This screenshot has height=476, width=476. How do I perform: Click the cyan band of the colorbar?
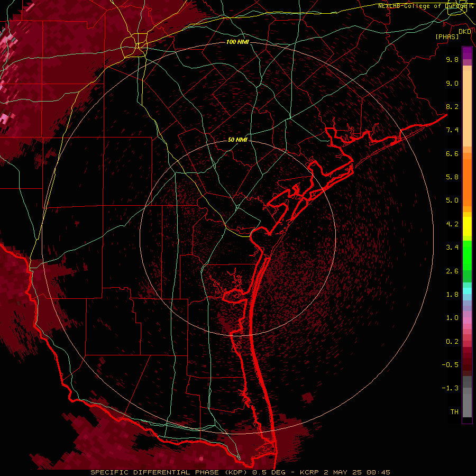pyautogui.click(x=467, y=291)
